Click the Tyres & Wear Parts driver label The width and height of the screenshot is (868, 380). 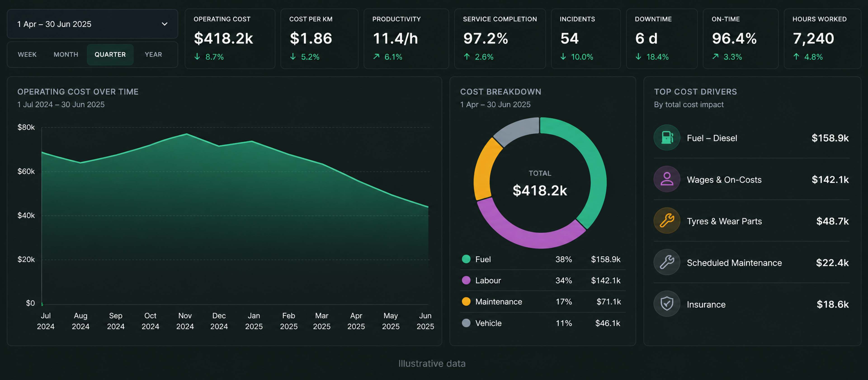click(724, 221)
